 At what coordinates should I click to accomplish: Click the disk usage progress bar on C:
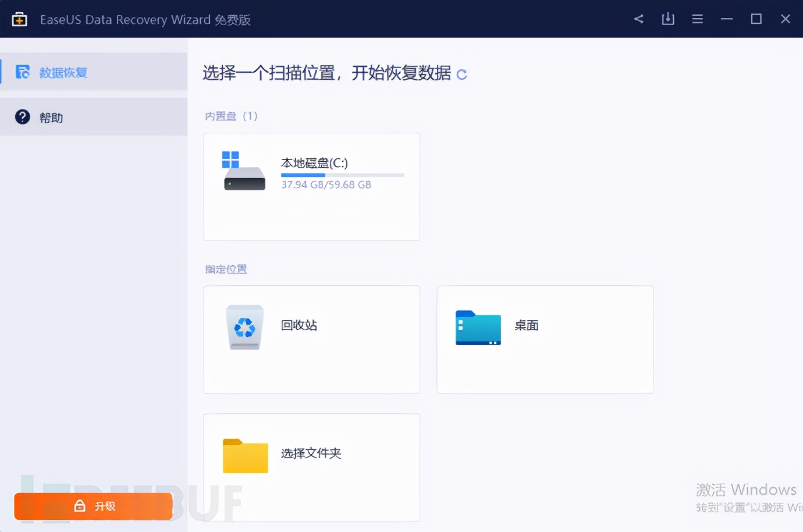coord(342,175)
